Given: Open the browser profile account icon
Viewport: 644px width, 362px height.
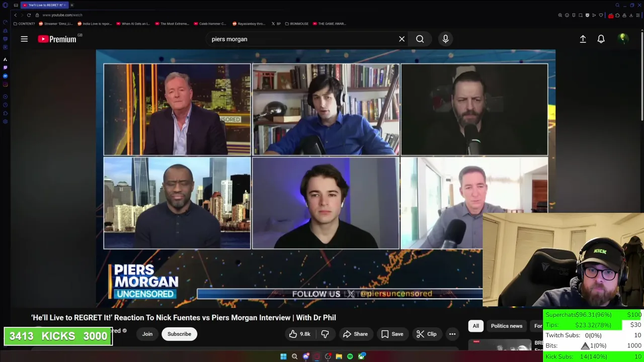Looking at the screenshot, I should 624,15.
